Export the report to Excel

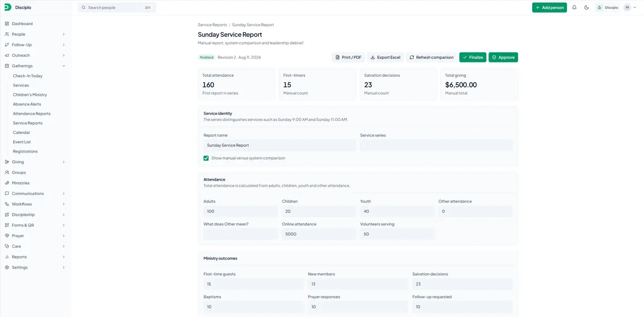(x=386, y=57)
